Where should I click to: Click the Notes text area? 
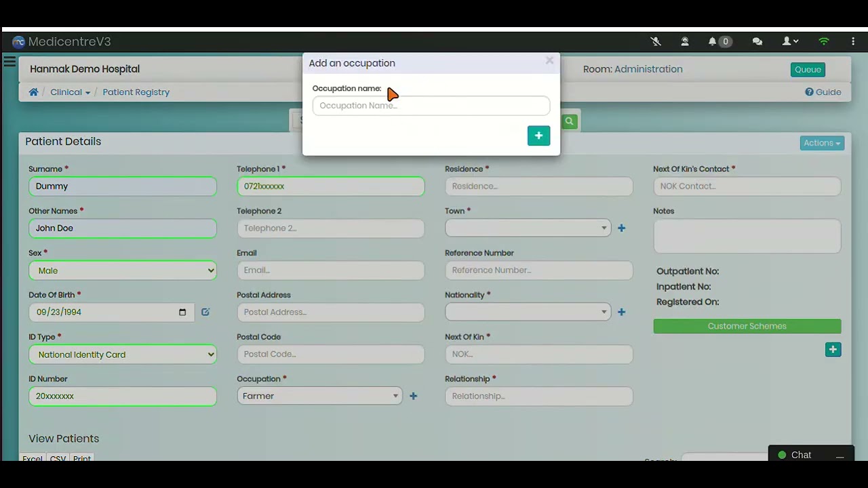tap(747, 237)
